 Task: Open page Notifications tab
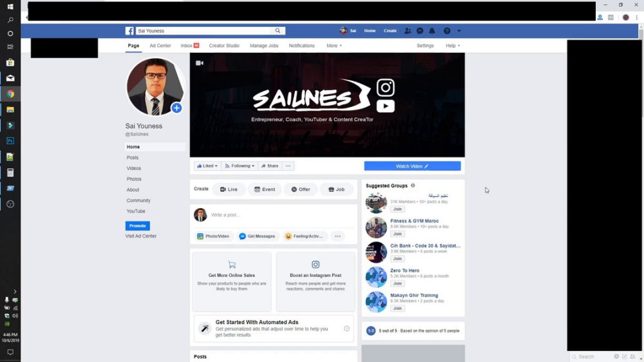coord(301,46)
